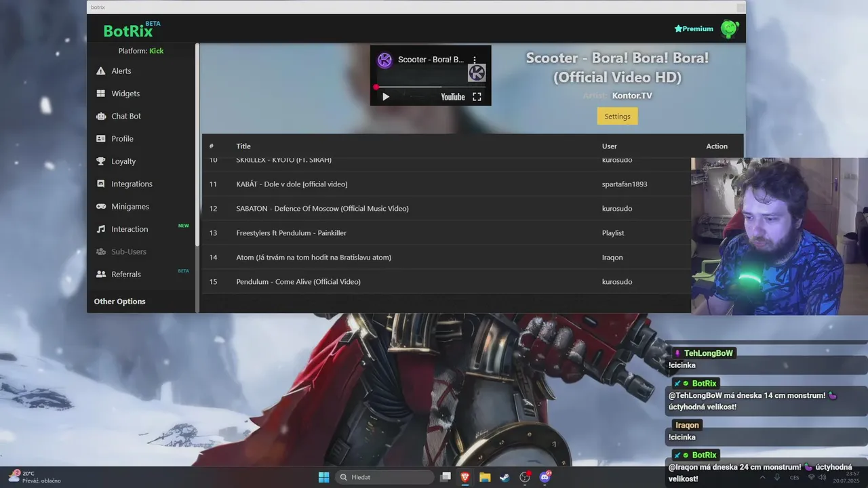Click the Kontor channel avatar in player
This screenshot has height=488, width=868.
tap(384, 60)
